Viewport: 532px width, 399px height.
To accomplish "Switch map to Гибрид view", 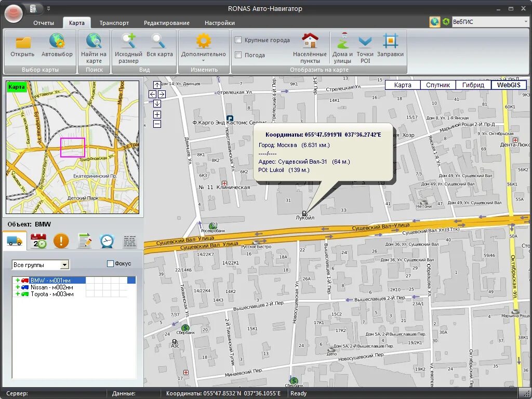I will [473, 85].
